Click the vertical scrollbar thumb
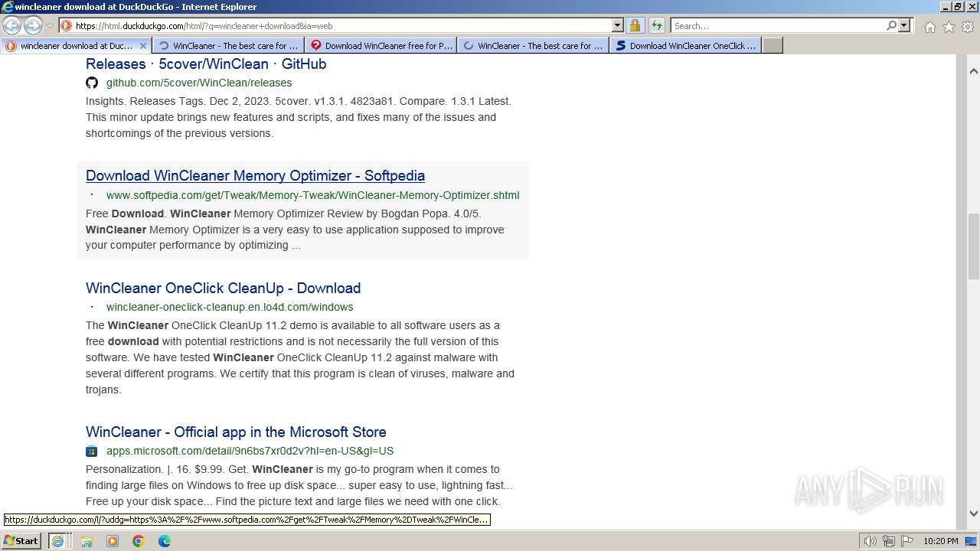Viewport: 980px width, 551px height. [x=974, y=246]
